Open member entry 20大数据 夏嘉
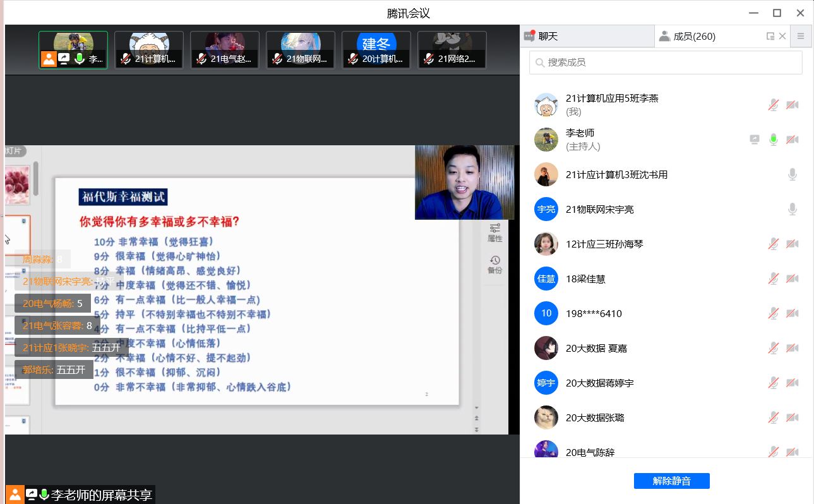This screenshot has height=504, width=814. 596,348
